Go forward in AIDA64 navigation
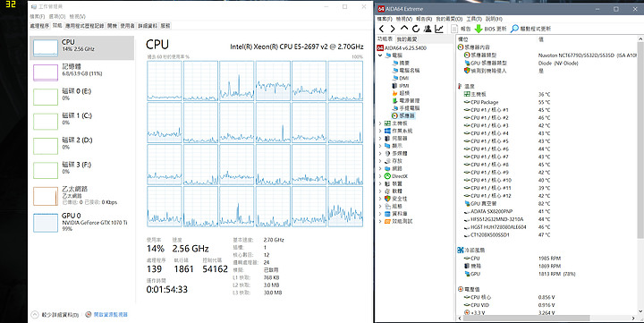The height and width of the screenshot is (323, 644). point(393,29)
